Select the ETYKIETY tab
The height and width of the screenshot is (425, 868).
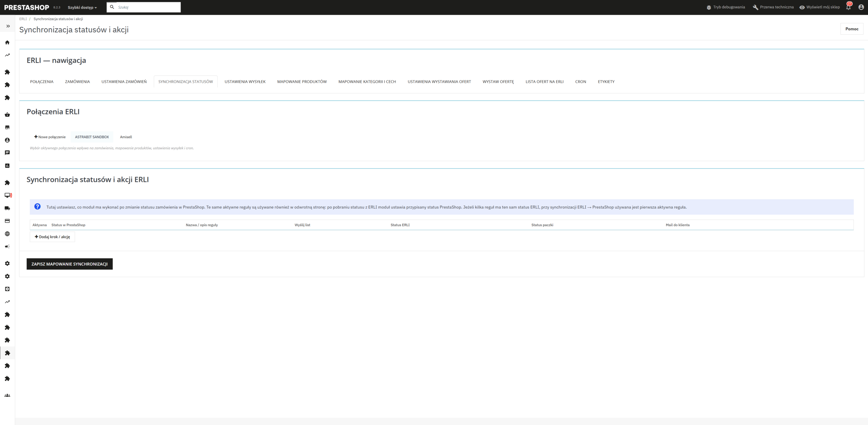(x=606, y=81)
